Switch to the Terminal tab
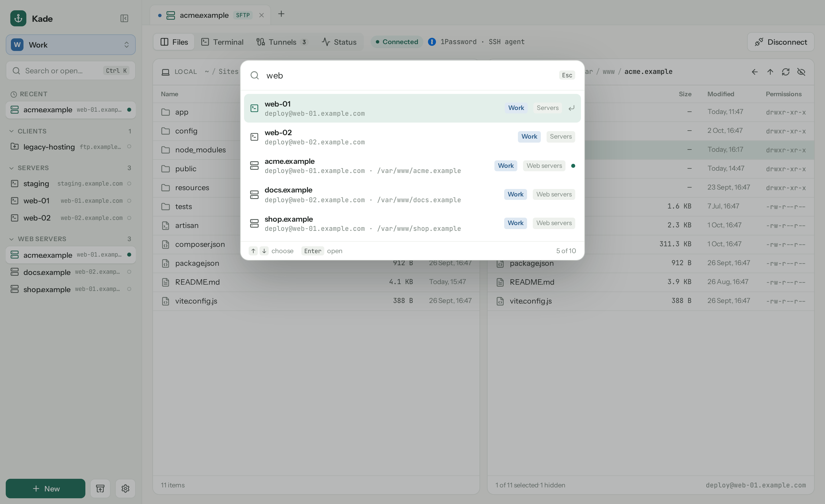The height and width of the screenshot is (504, 825). click(x=222, y=42)
